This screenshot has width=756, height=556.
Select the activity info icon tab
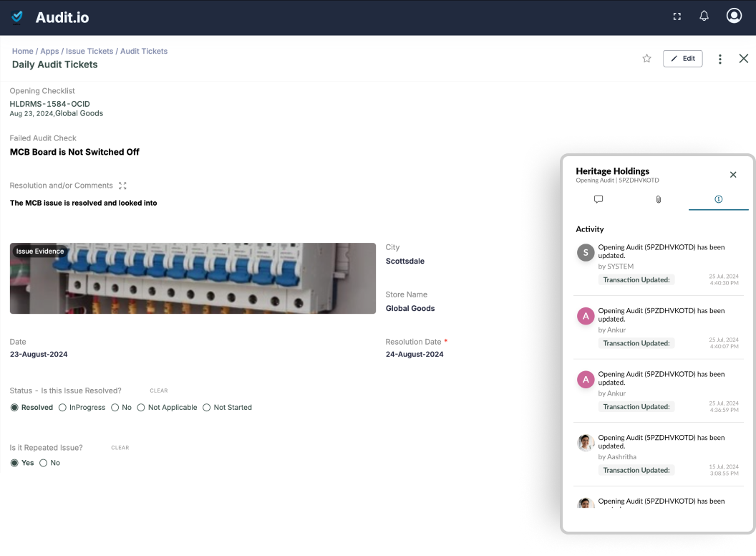click(718, 199)
